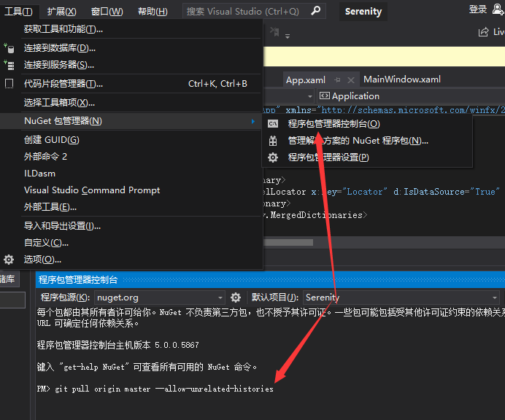Open Visual Studio Command Prompt entry
This screenshot has height=420, width=505.
pyautogui.click(x=130, y=190)
